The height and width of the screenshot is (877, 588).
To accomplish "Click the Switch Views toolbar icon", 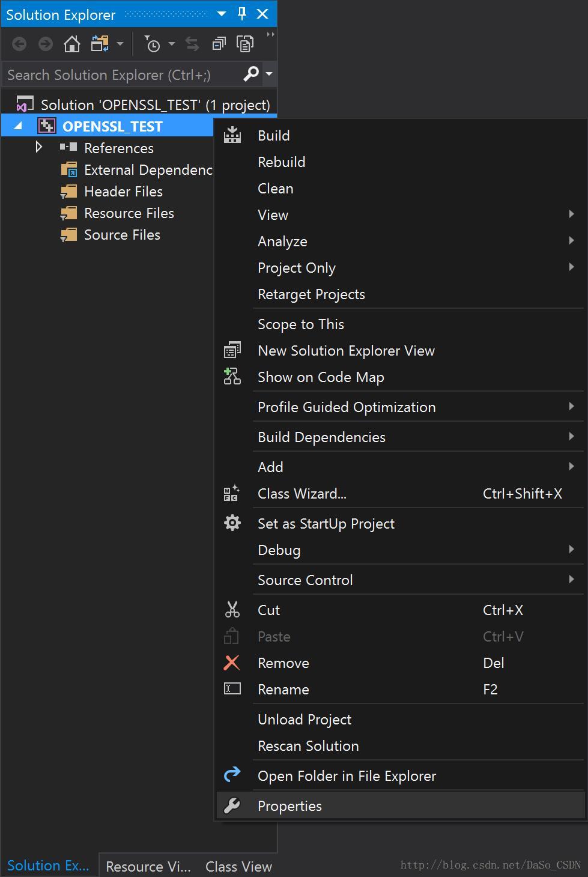I will (100, 44).
